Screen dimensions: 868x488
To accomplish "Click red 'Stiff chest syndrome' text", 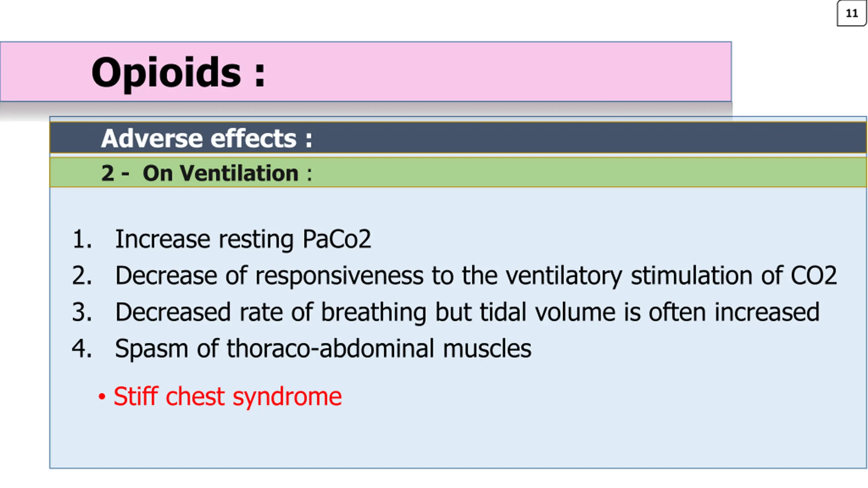I will [x=228, y=396].
